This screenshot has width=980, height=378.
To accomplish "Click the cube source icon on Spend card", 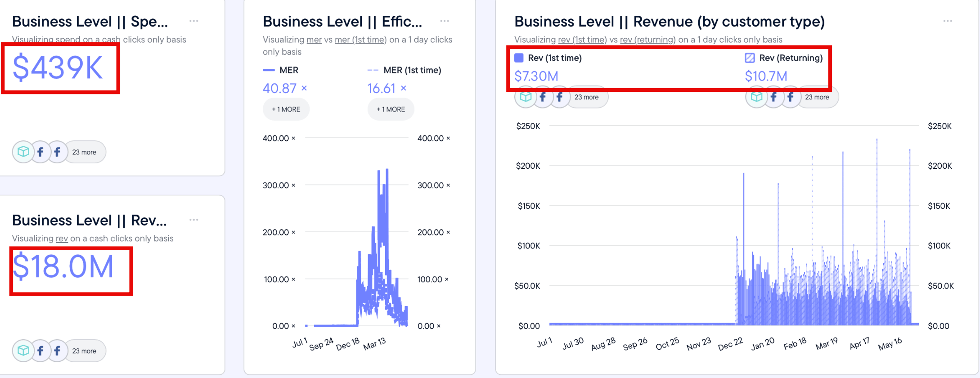I will click(x=23, y=152).
